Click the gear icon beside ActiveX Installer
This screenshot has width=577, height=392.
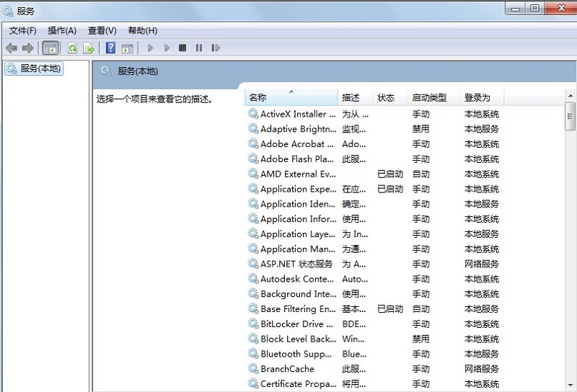click(253, 114)
